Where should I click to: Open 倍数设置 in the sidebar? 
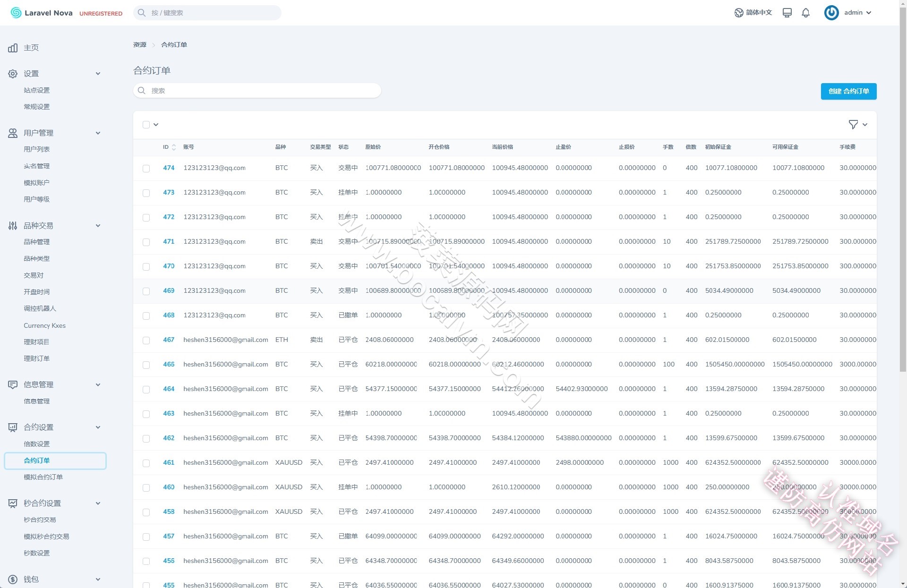click(37, 444)
